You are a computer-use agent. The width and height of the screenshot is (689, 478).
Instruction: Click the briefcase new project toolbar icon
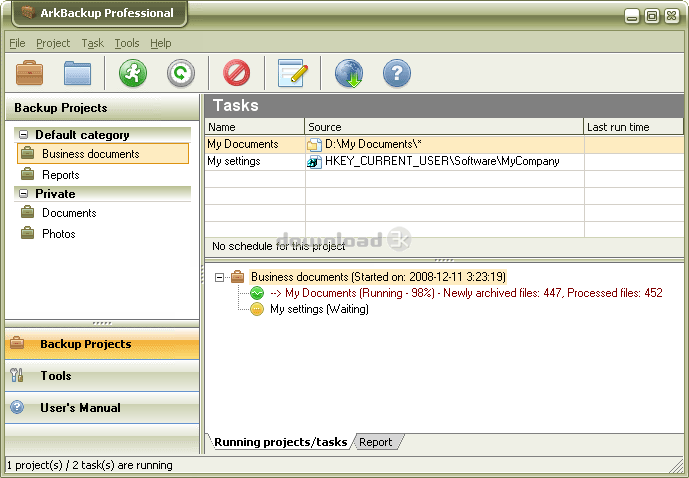(30, 74)
